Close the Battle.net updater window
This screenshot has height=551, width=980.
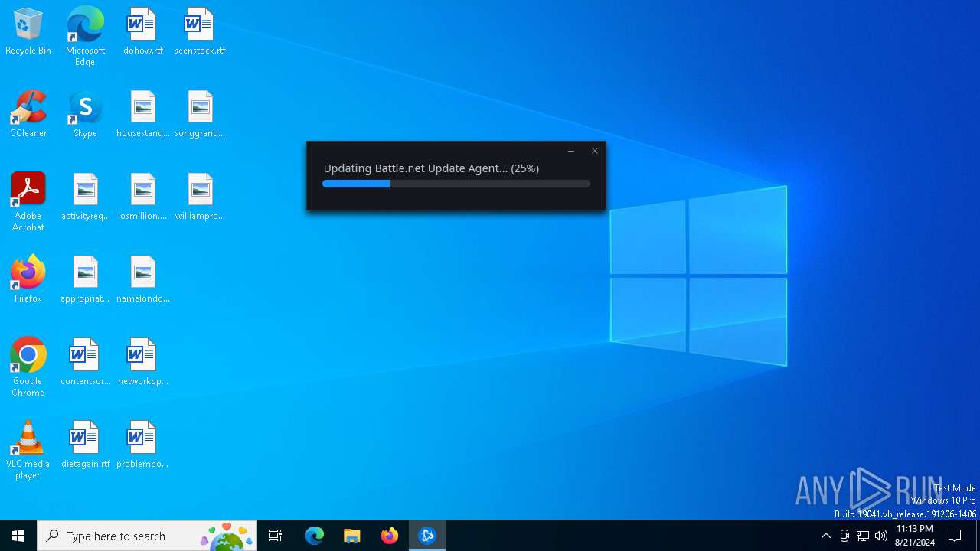pyautogui.click(x=595, y=151)
